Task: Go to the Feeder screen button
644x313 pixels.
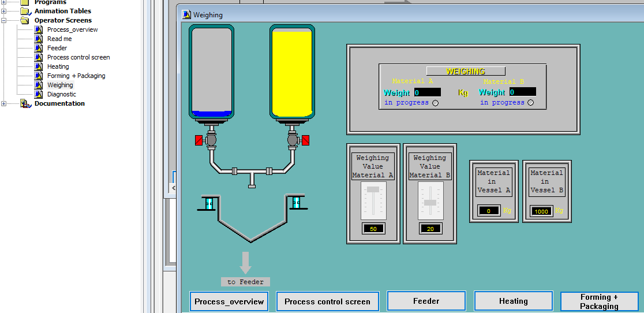Action: [x=426, y=301]
